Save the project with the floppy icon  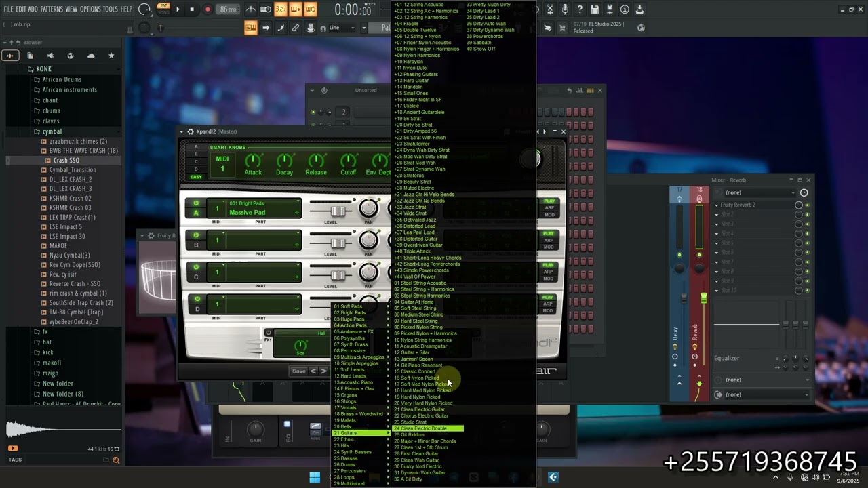pyautogui.click(x=595, y=9)
